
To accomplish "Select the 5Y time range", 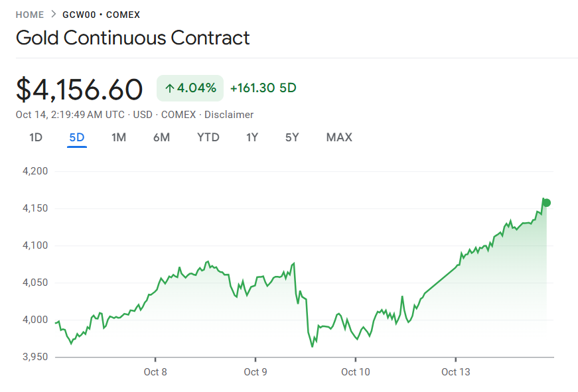I will [x=292, y=137].
